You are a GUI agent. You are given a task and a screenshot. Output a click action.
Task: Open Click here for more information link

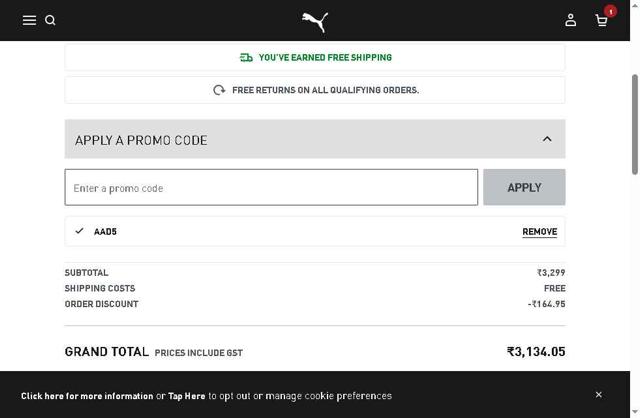pos(87,396)
